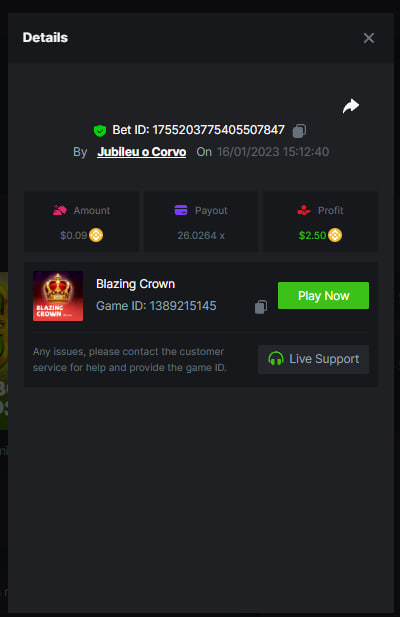
Task: Click the 26.0264 x payout value
Action: (201, 235)
